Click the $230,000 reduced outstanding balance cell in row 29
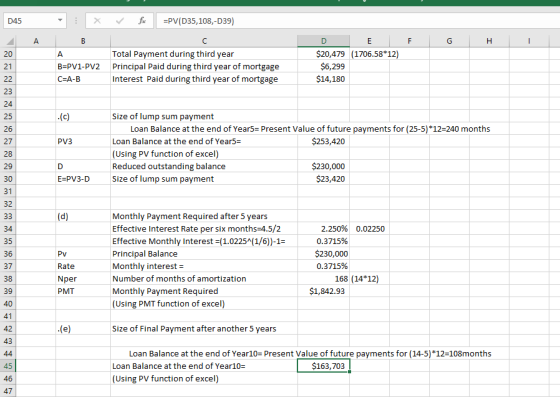Image resolution: width=560 pixels, height=397 pixels. tap(324, 166)
